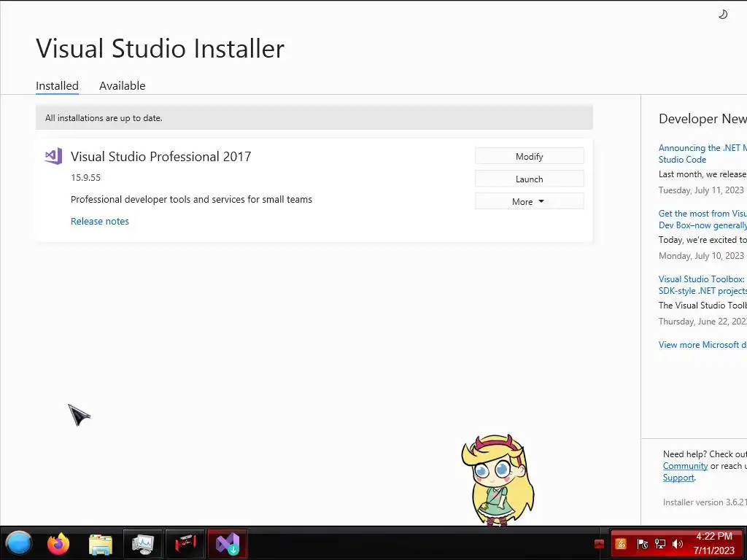Viewport: 747px width, 560px height.
Task: Open the Get the most from Visual Studio article
Action: [703, 219]
